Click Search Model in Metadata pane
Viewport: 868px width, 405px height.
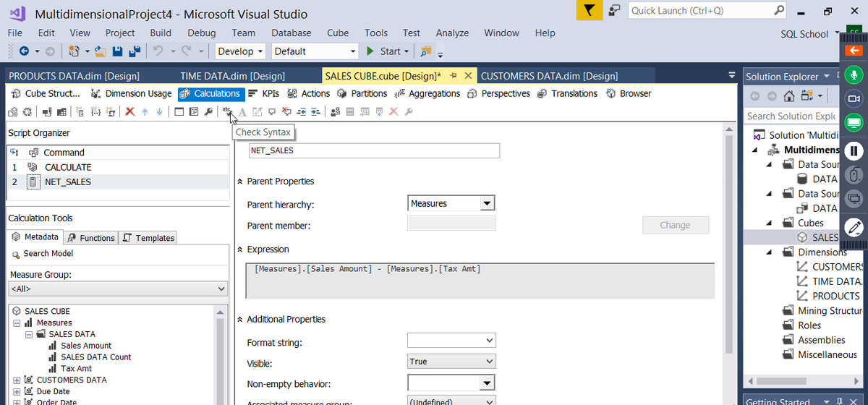point(48,254)
